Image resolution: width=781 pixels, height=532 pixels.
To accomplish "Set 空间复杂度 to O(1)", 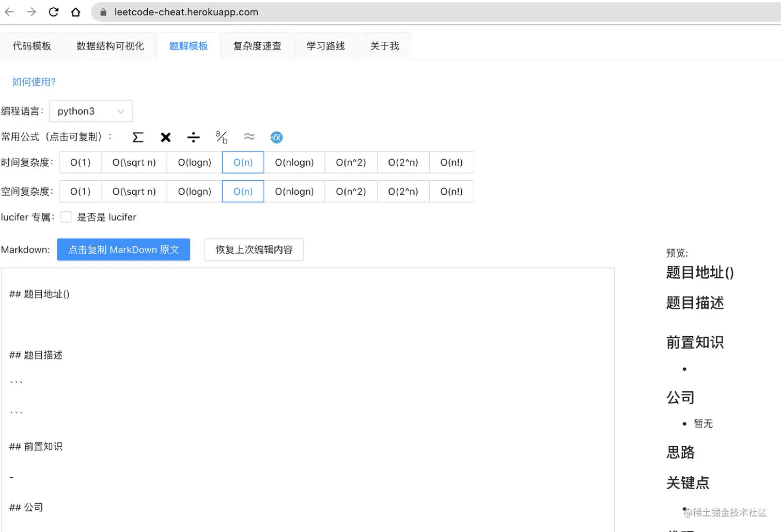I will [x=81, y=192].
